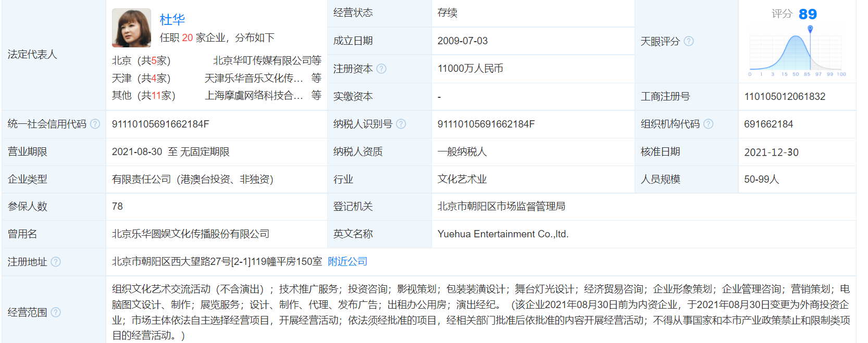Screen dimensions: 868x343
Task: Open the profile photo of 杜华
Action: [131, 28]
